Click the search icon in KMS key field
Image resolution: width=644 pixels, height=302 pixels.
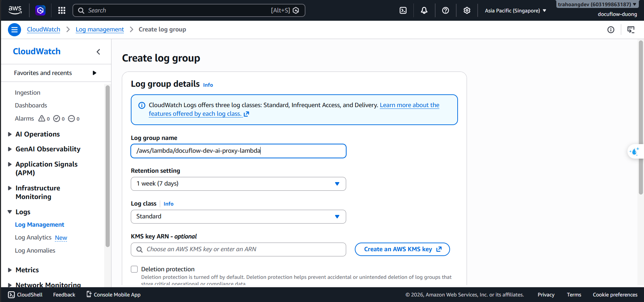[x=139, y=249]
